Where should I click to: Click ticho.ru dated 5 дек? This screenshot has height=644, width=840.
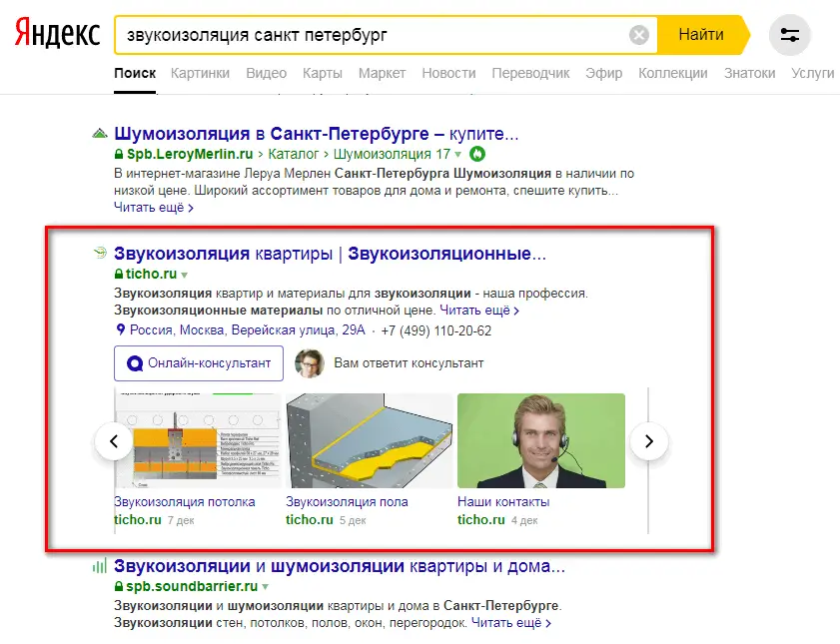pyautogui.click(x=309, y=520)
